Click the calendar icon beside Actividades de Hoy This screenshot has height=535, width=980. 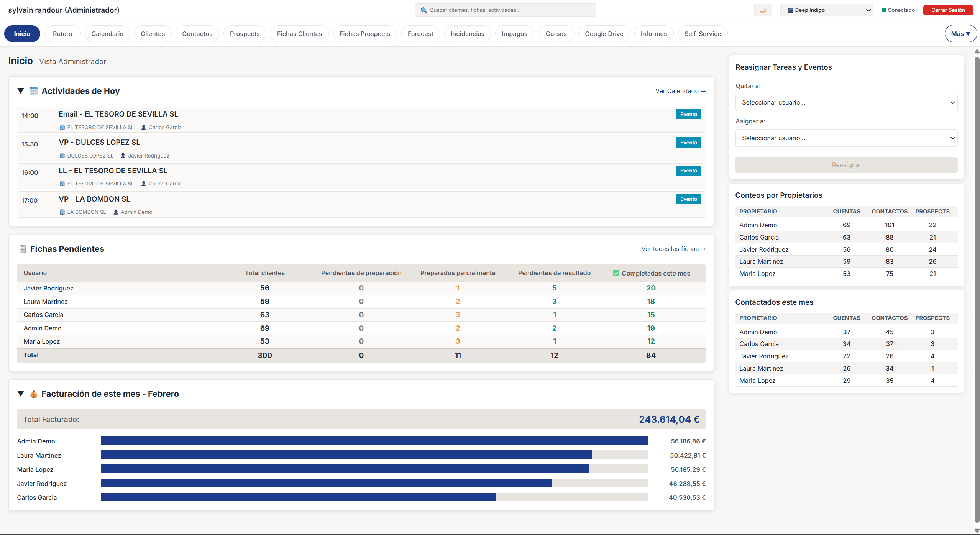[34, 91]
